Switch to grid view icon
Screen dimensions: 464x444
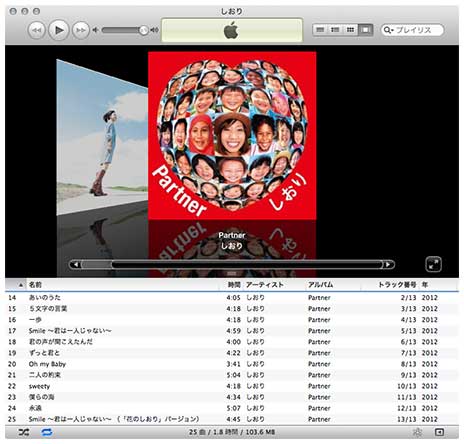[x=350, y=30]
